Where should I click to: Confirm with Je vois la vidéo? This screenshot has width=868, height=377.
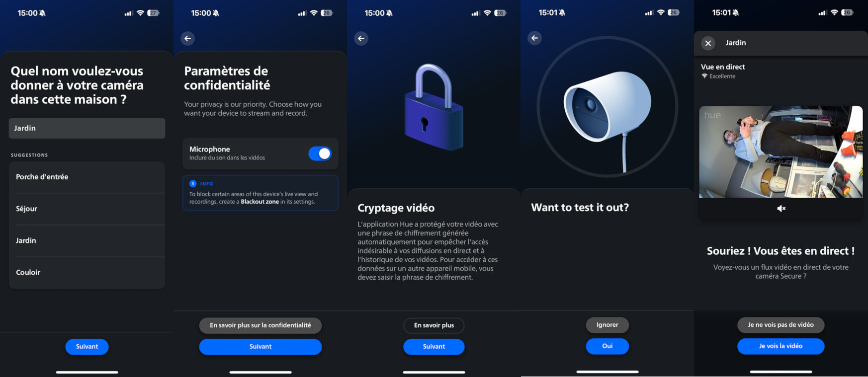[x=781, y=346]
